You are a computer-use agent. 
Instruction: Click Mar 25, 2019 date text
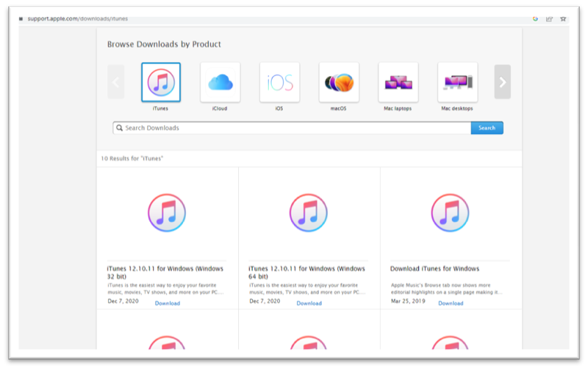tap(408, 301)
